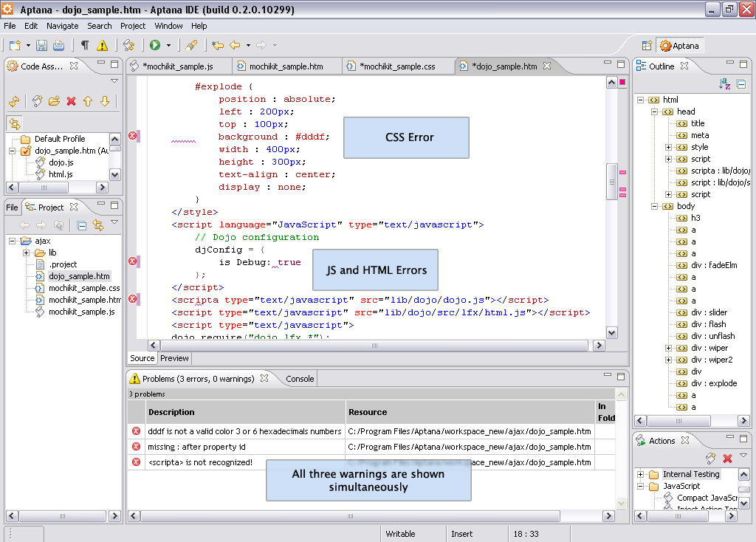Toggle link with editor in Code Assist panel
The image size is (756, 542).
point(15,123)
